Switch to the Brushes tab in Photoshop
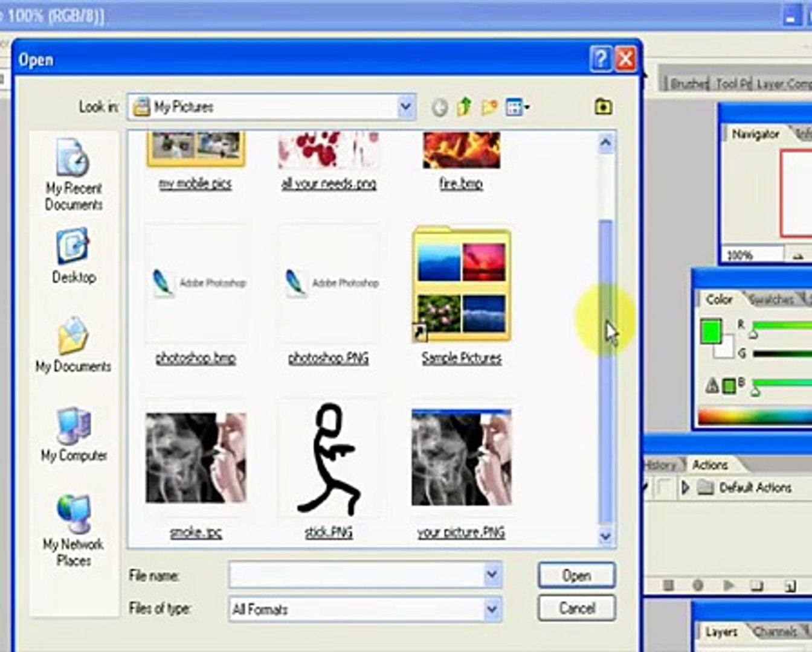This screenshot has width=812, height=652. pyautogui.click(x=688, y=84)
